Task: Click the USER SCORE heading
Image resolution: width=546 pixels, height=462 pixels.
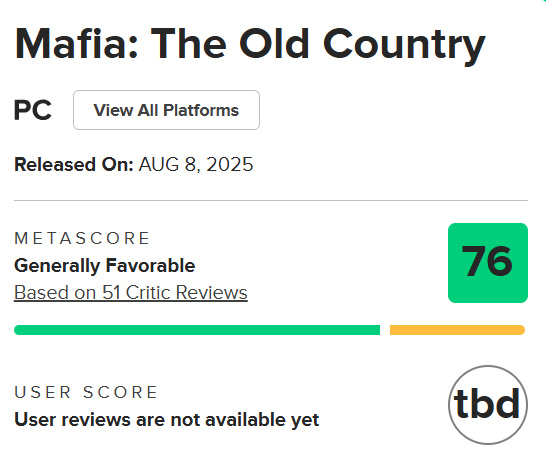Action: (86, 392)
